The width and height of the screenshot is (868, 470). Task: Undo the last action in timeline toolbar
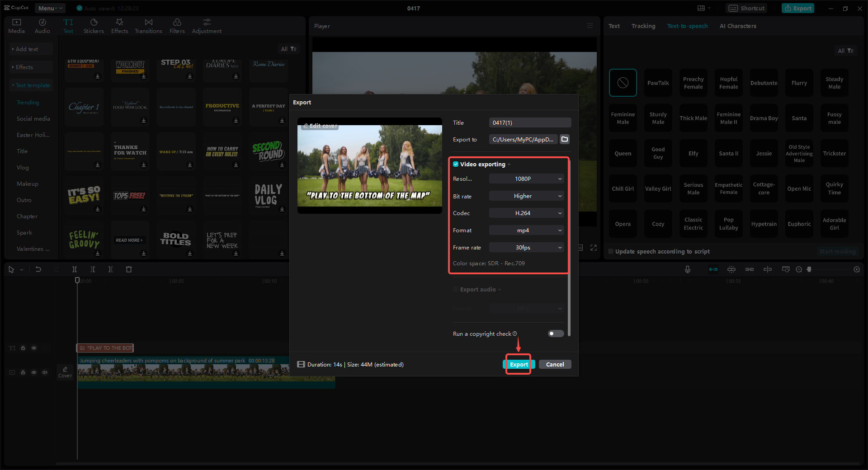38,269
